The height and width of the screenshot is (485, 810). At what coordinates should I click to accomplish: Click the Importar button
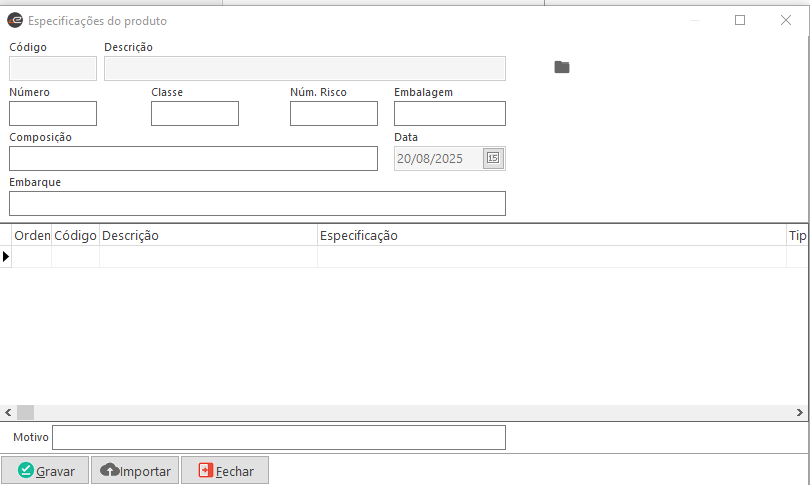tap(135, 471)
